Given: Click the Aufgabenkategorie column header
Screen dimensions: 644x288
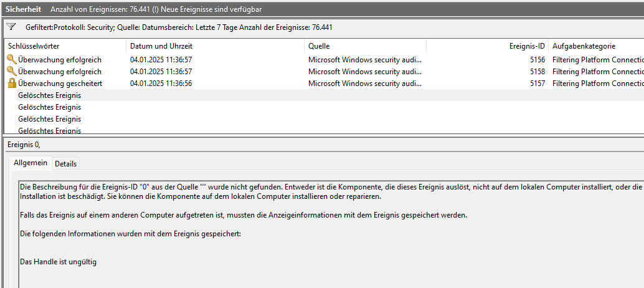Looking at the screenshot, I should click(x=584, y=46).
